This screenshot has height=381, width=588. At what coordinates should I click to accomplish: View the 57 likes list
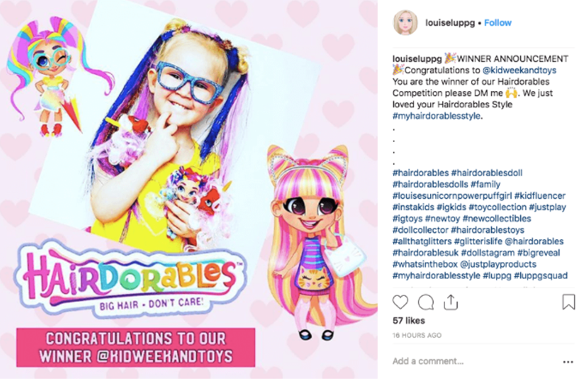409,320
